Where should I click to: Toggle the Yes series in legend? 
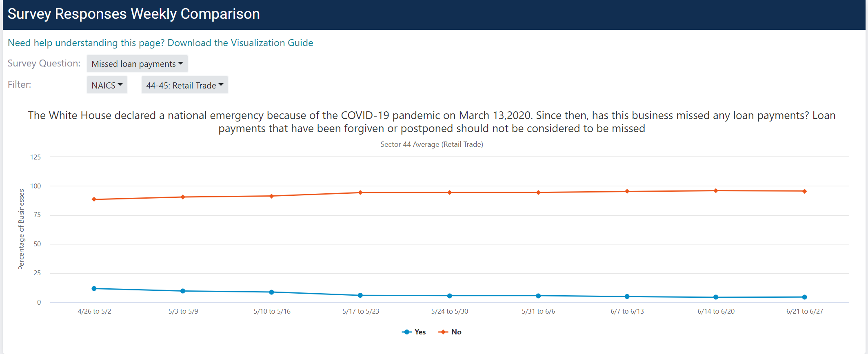coord(420,332)
